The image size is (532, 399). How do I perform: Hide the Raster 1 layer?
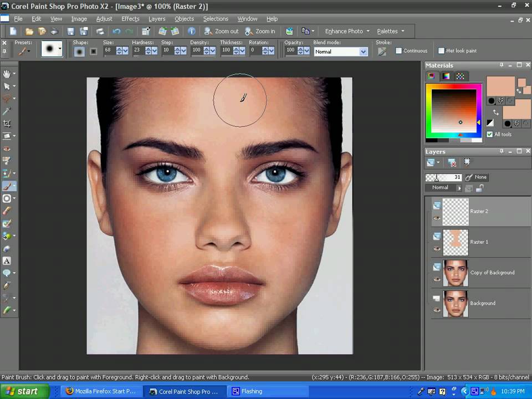437,248
